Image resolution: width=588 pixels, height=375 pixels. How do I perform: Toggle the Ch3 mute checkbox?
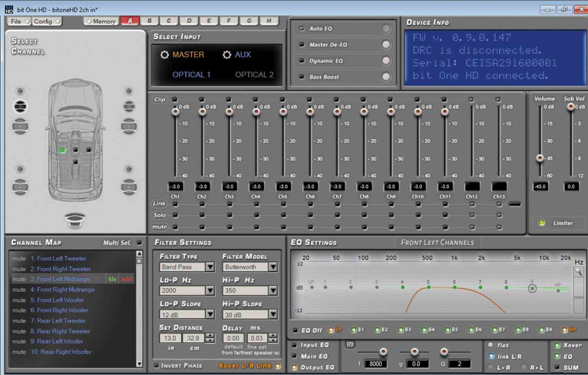(x=229, y=227)
